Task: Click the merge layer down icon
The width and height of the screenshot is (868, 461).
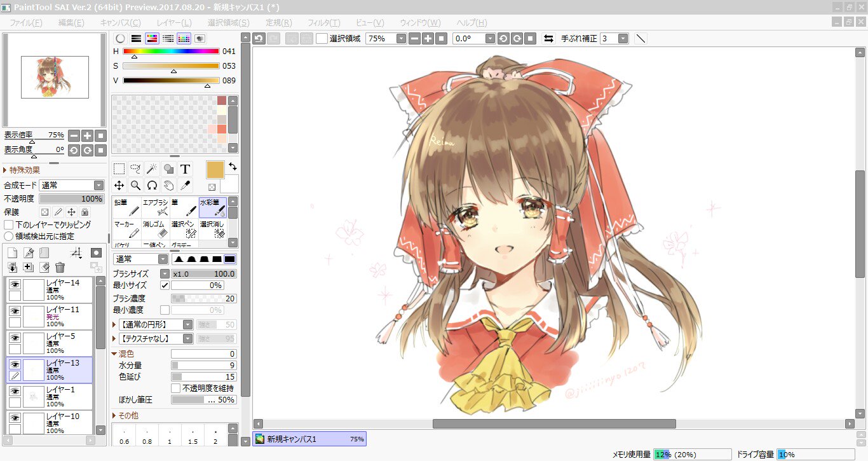Action: (x=12, y=267)
